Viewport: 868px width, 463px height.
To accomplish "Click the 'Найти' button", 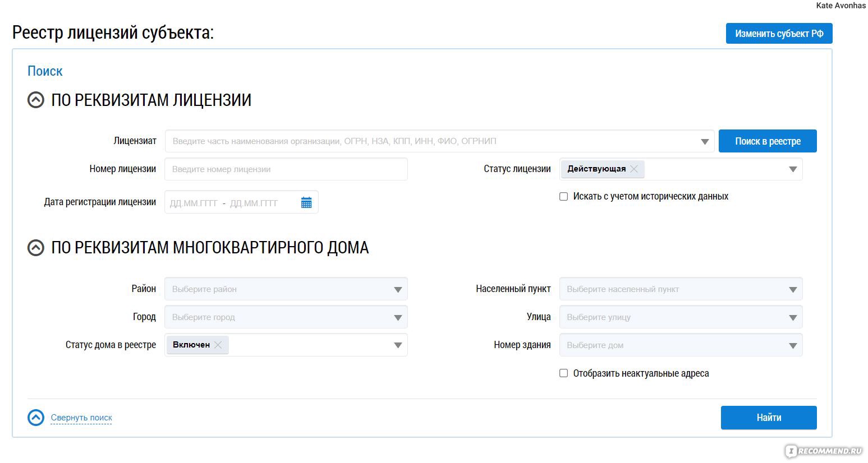I will pyautogui.click(x=769, y=418).
